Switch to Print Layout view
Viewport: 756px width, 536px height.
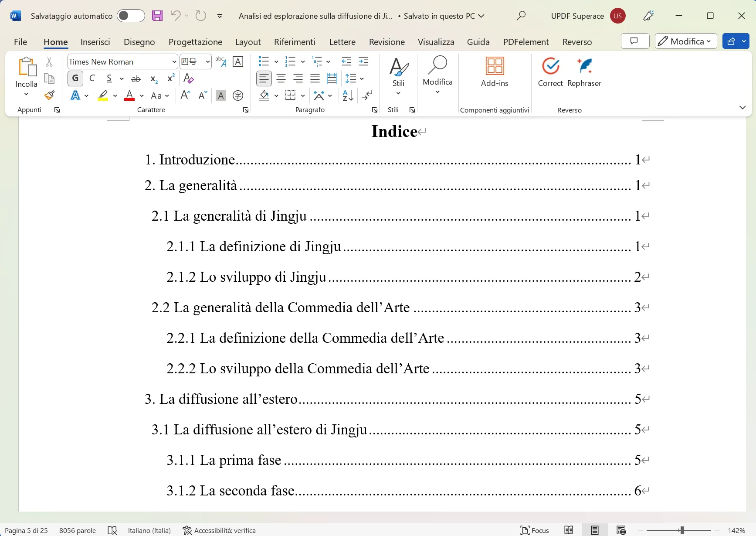click(x=595, y=530)
